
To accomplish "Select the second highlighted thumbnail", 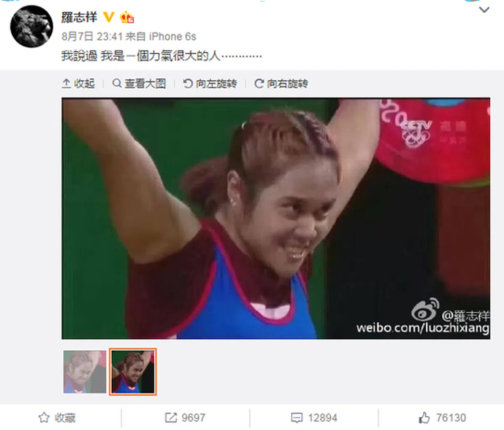I will (x=133, y=372).
